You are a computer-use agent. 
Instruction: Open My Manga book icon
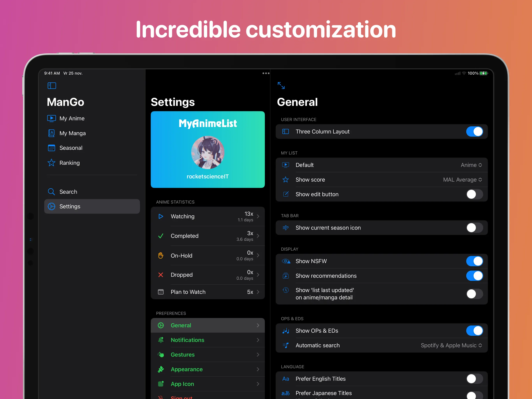tap(51, 133)
